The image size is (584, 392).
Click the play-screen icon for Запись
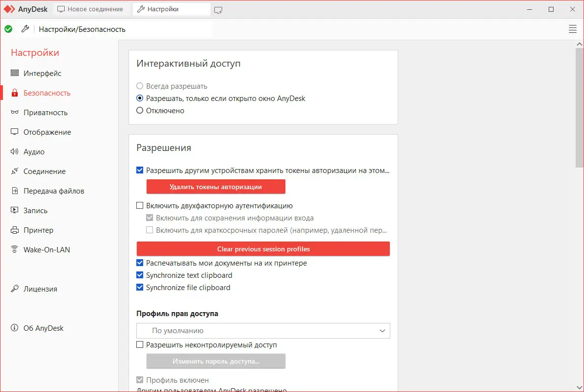15,210
